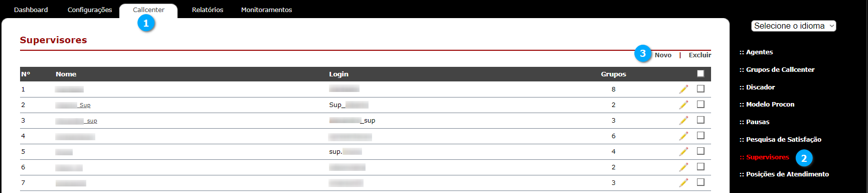Open pencil edit icon for row 7
This screenshot has height=193, width=868.
pyautogui.click(x=683, y=182)
